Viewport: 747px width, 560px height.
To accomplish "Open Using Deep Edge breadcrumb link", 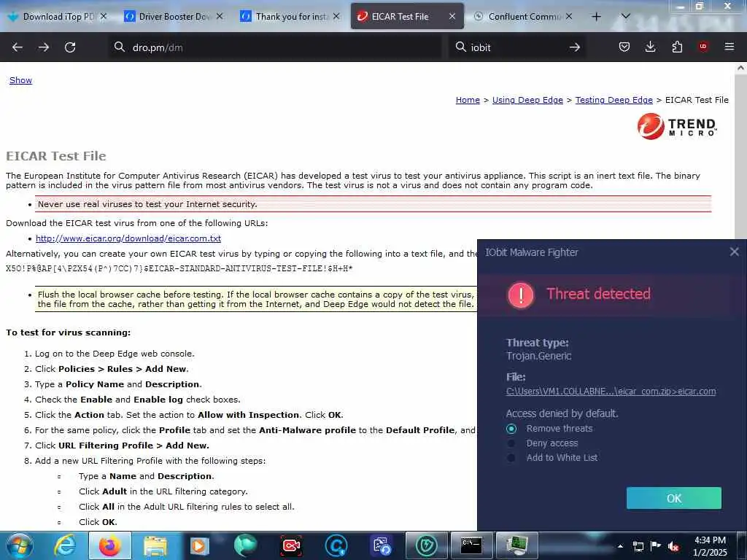I will point(527,100).
